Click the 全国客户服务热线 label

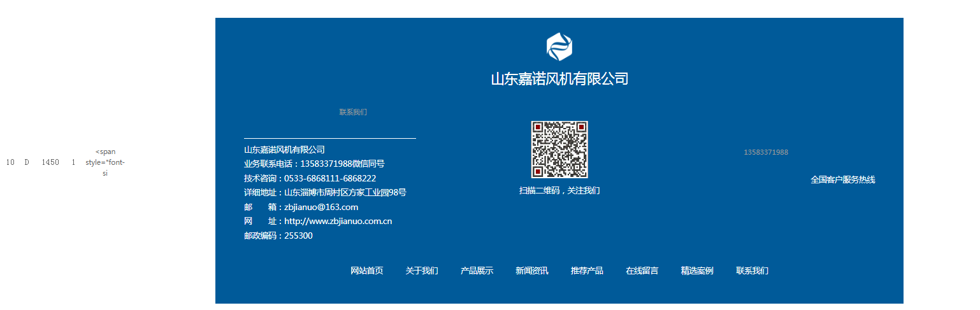842,180
